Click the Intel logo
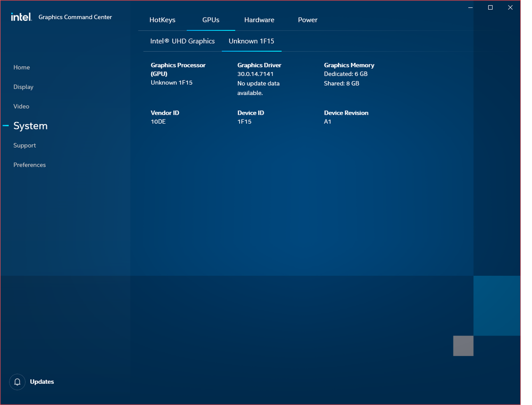 coord(21,17)
